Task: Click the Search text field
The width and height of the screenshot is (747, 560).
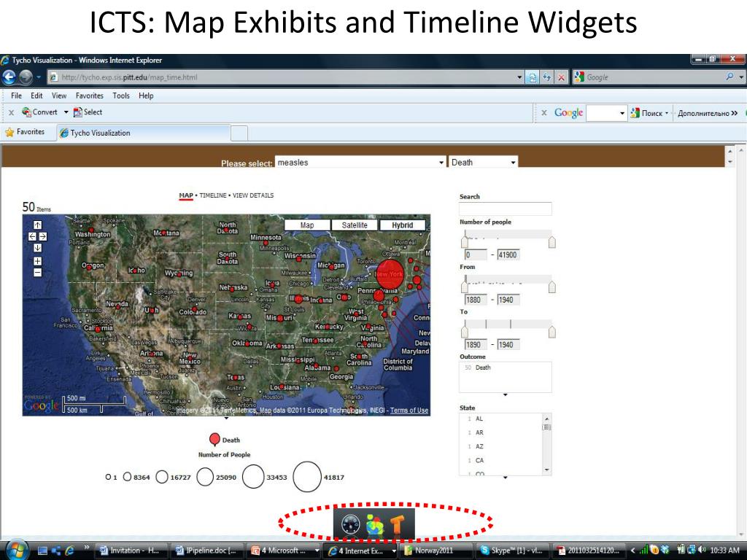Action: coord(505,209)
